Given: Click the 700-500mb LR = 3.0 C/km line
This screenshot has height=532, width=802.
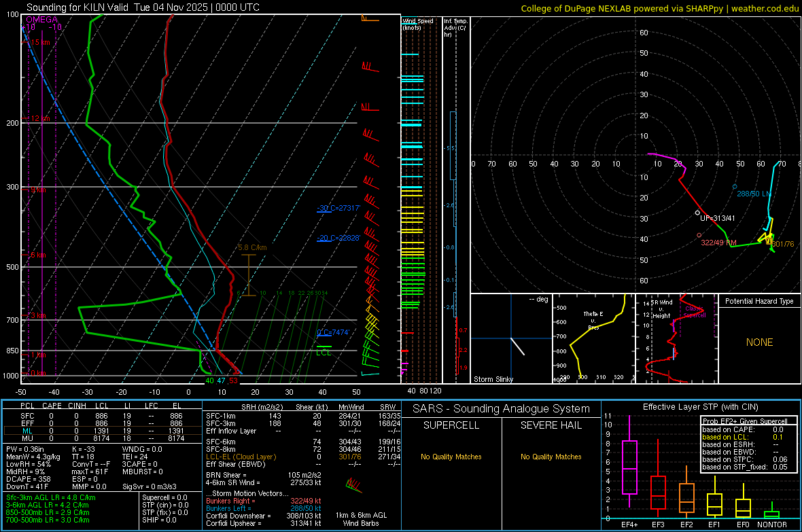Looking at the screenshot, I should click(48, 520).
